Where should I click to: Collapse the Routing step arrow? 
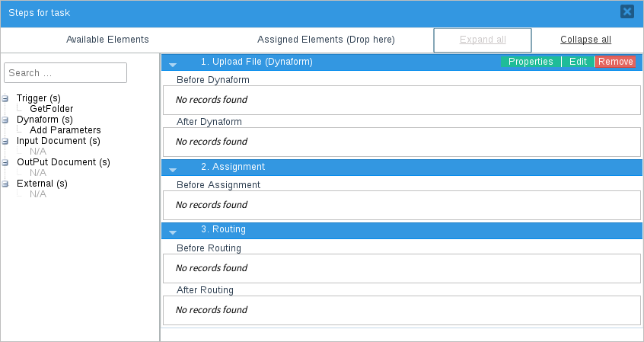[x=173, y=232]
